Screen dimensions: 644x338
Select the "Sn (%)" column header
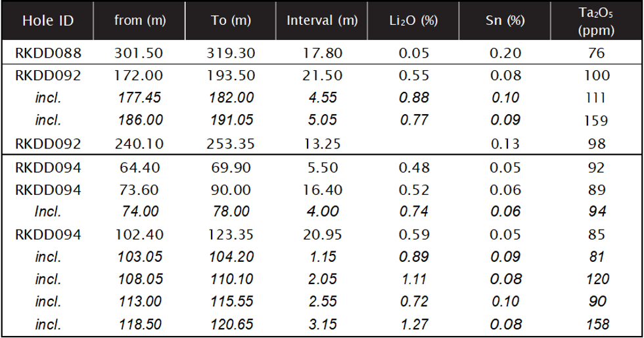505,20
